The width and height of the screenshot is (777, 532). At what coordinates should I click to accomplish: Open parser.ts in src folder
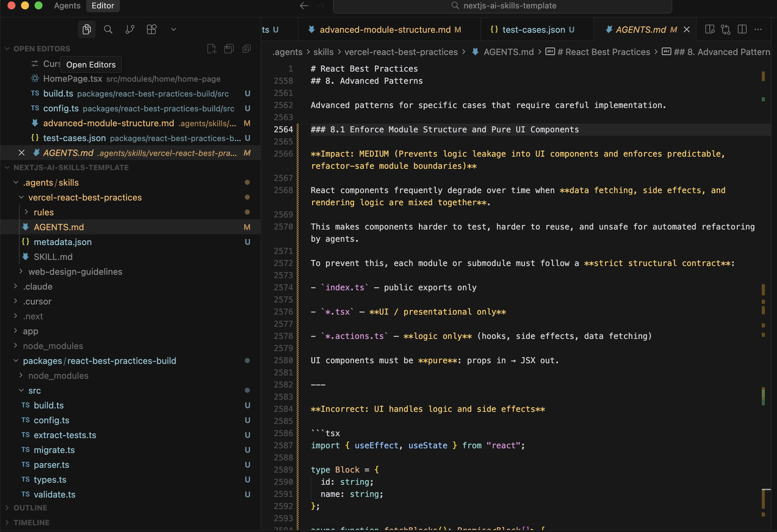[x=130, y=465]
